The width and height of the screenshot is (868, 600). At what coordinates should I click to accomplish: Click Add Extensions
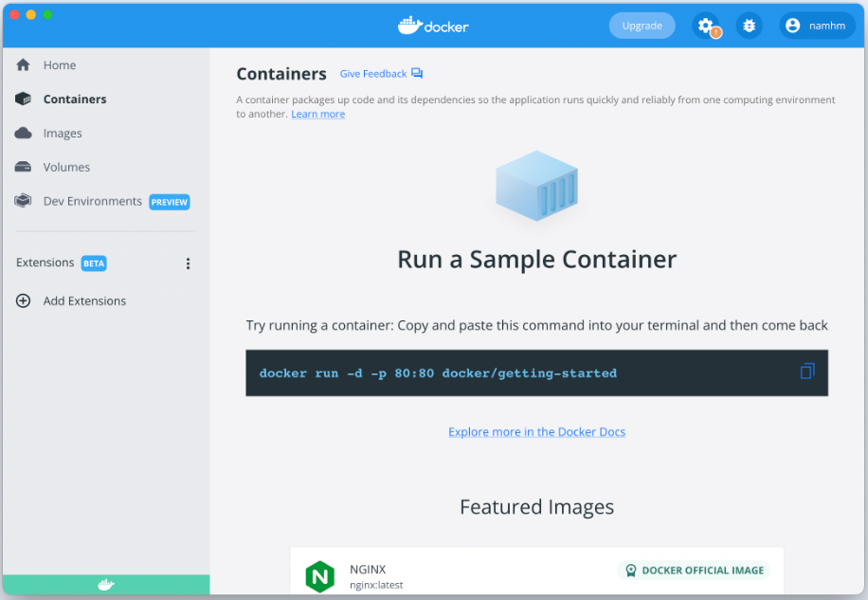click(84, 301)
